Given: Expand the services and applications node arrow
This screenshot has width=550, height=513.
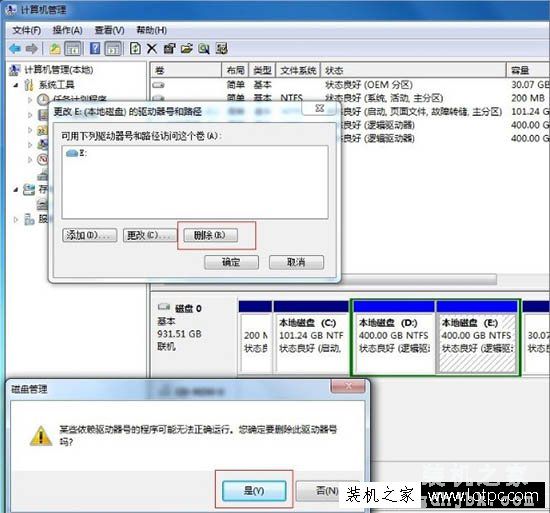Looking at the screenshot, I should (x=15, y=220).
